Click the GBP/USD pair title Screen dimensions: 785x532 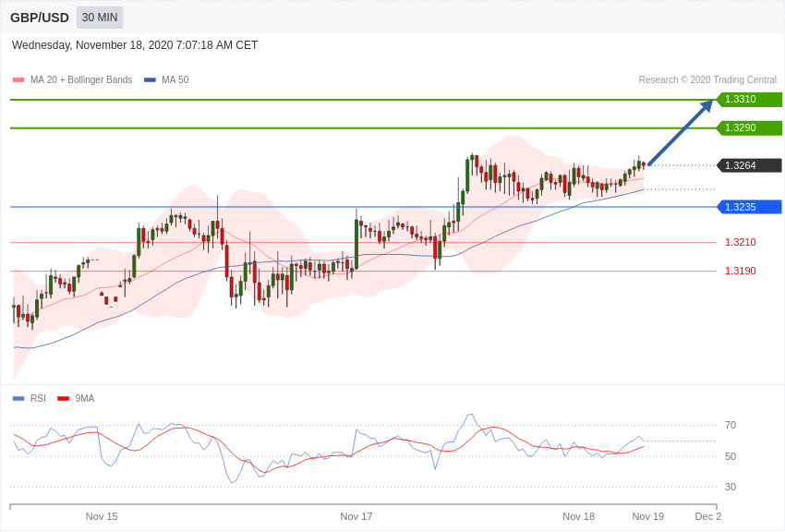coord(40,18)
